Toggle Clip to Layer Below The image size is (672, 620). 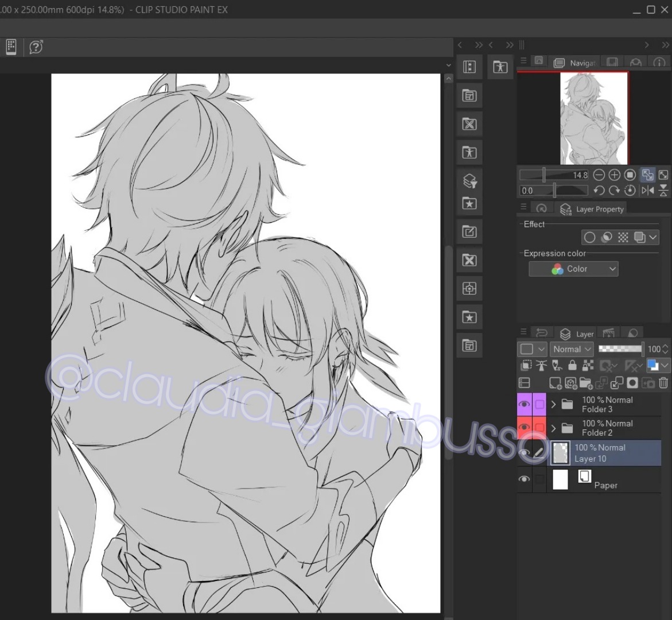(526, 365)
